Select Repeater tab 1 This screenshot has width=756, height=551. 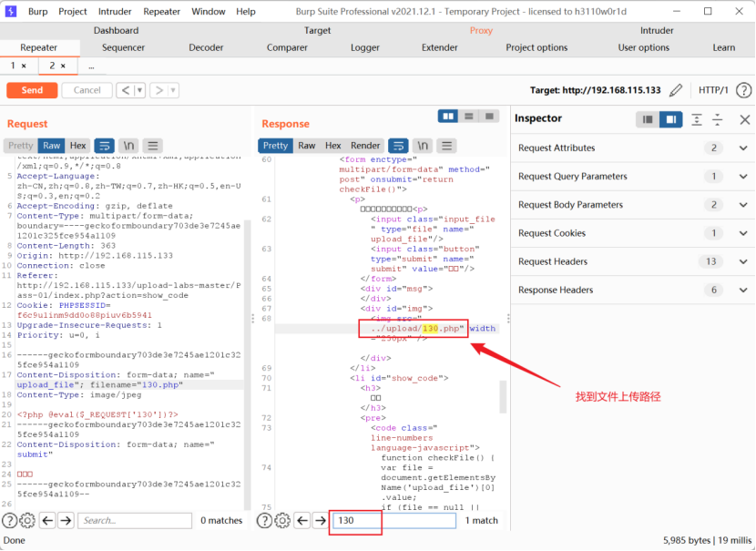pos(13,66)
